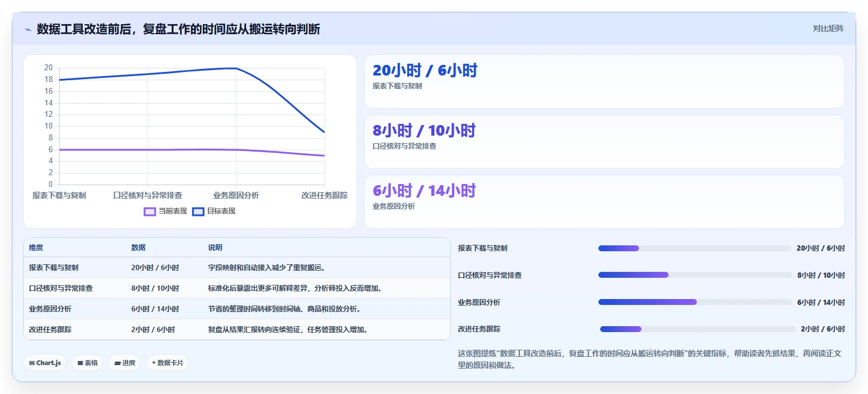Select the 表格 tag

pos(88,363)
